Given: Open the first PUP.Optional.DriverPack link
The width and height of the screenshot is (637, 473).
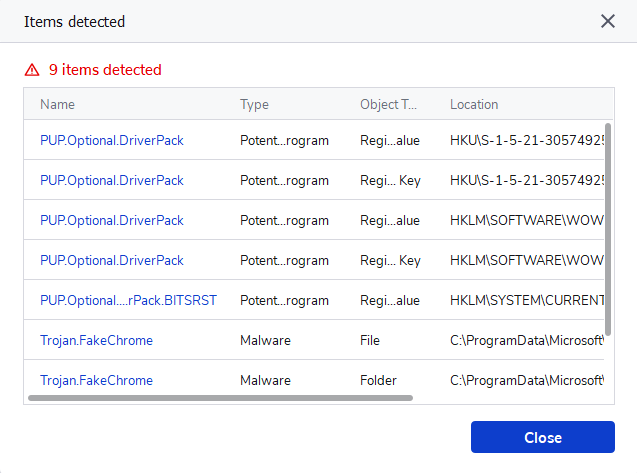Looking at the screenshot, I should point(112,141).
